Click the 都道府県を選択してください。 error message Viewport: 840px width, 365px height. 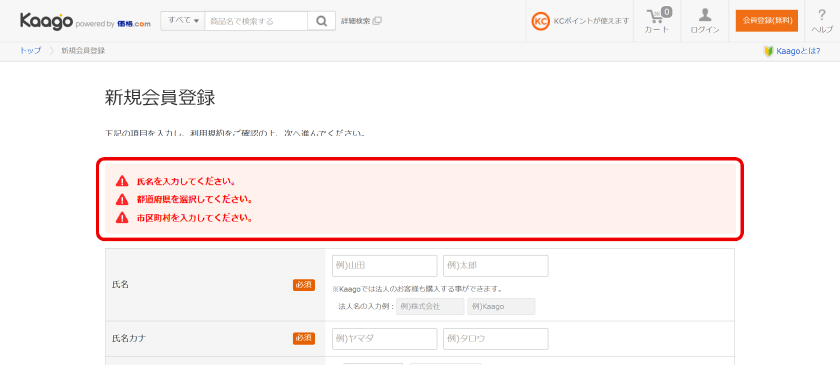[x=194, y=199]
